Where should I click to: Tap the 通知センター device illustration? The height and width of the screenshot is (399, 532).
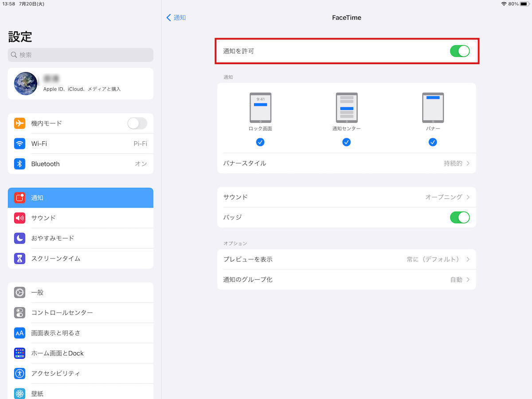(347, 108)
